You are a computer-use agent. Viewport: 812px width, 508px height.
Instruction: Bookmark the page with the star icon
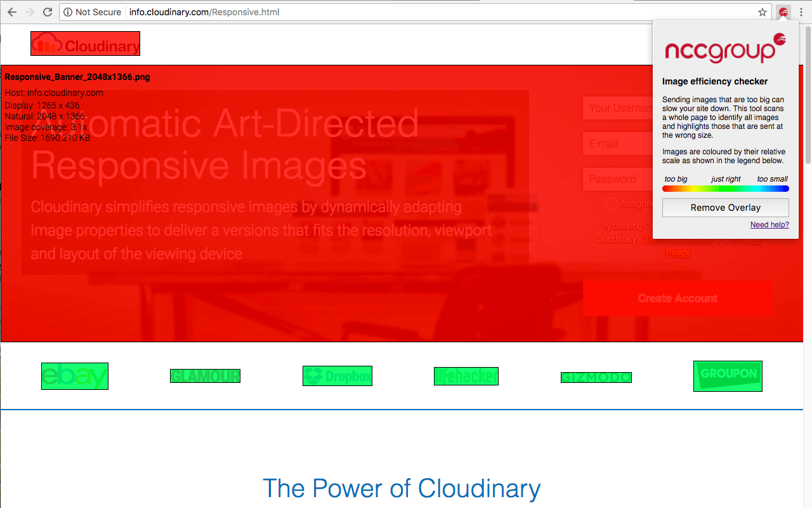(x=763, y=12)
